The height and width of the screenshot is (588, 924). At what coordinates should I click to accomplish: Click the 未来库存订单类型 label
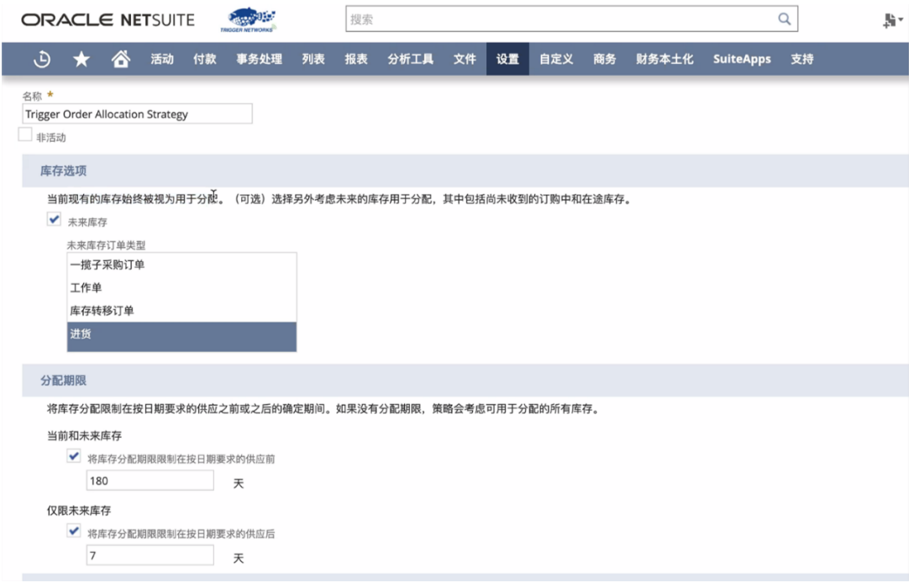(106, 245)
